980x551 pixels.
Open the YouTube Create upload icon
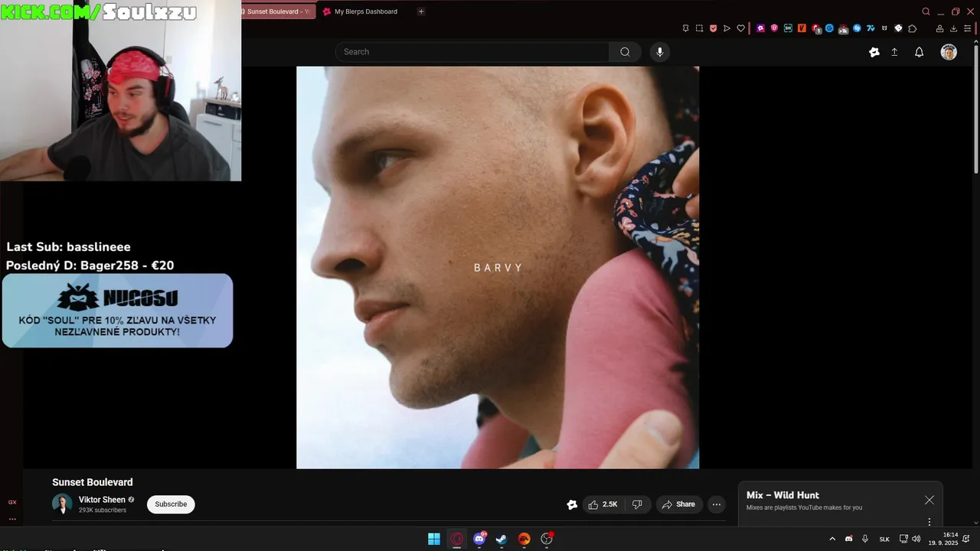(x=894, y=52)
